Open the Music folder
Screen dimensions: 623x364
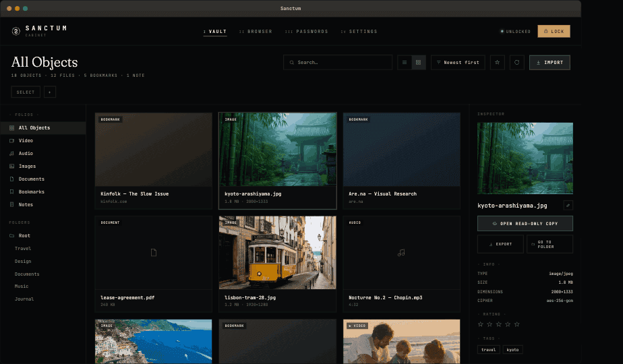22,286
